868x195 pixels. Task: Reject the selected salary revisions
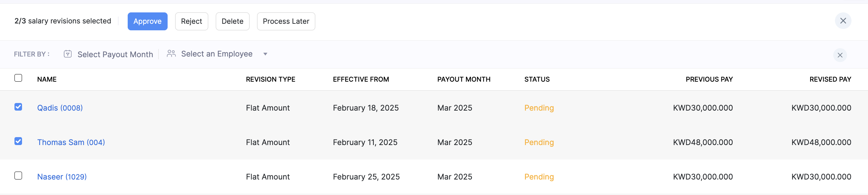[x=191, y=21]
